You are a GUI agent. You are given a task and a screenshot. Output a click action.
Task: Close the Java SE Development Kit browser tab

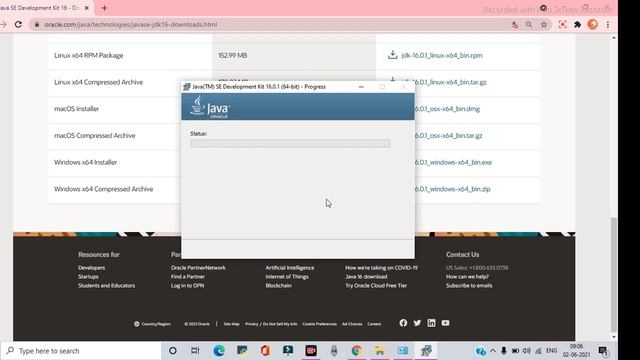point(87,8)
